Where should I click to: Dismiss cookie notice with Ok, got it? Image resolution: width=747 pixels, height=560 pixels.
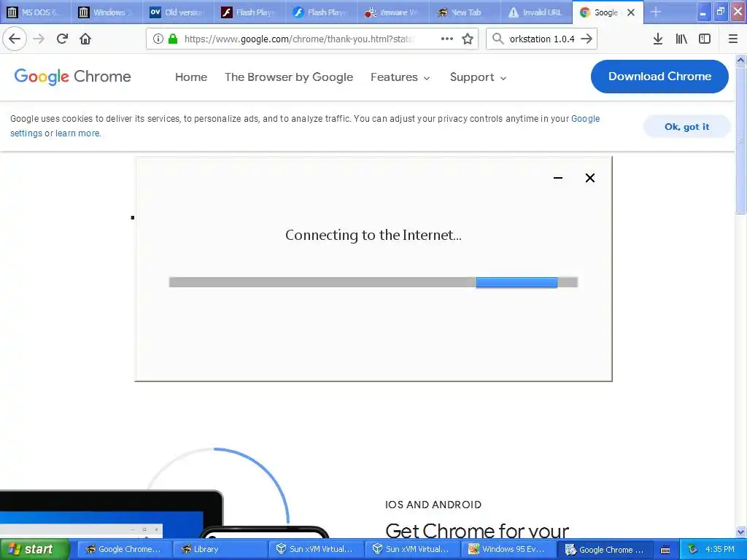click(686, 127)
